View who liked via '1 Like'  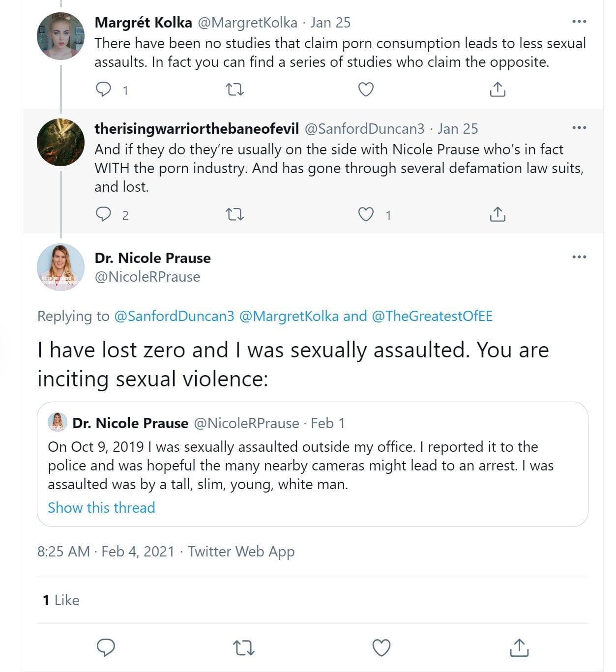61,600
